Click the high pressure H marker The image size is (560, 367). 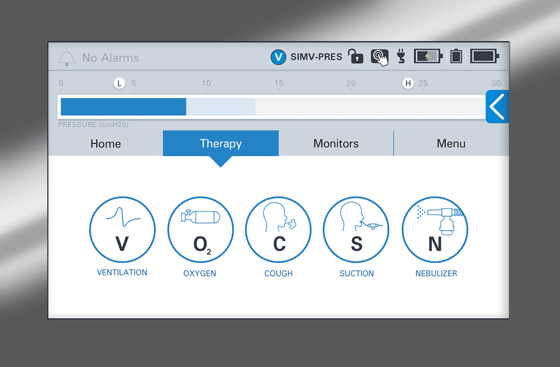pyautogui.click(x=408, y=84)
